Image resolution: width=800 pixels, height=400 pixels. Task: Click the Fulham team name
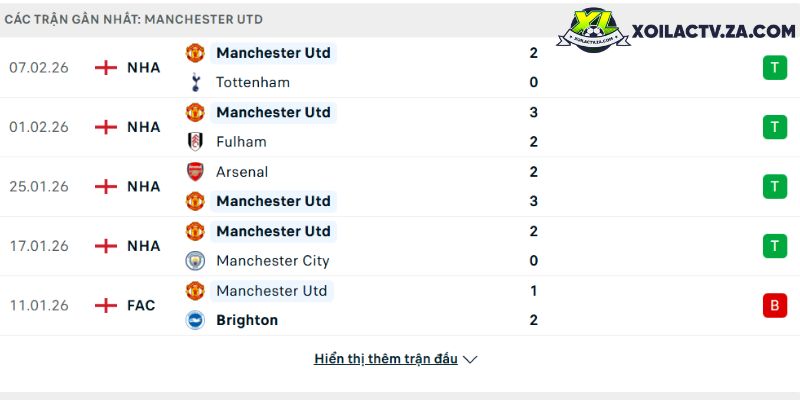click(241, 142)
